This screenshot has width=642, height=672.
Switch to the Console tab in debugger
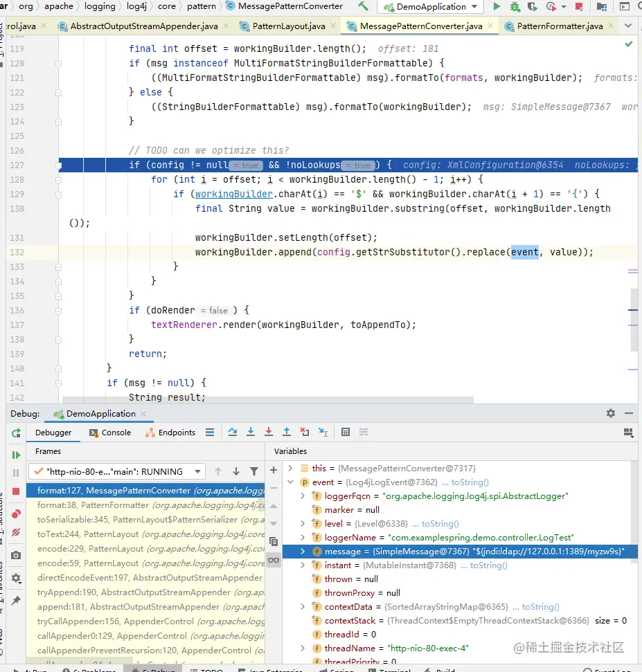pos(110,433)
